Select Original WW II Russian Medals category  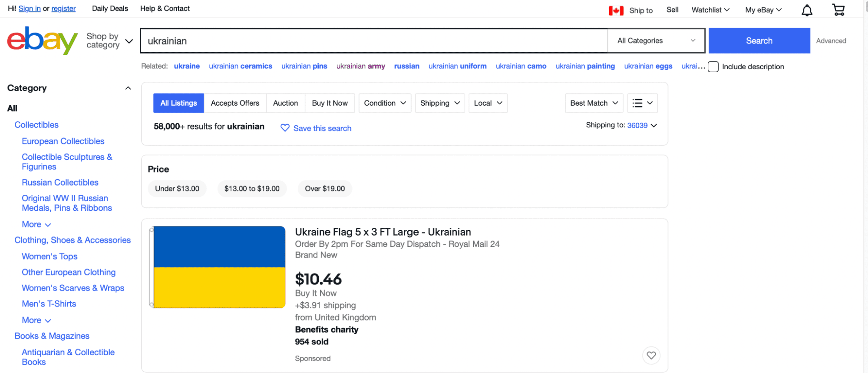(67, 203)
